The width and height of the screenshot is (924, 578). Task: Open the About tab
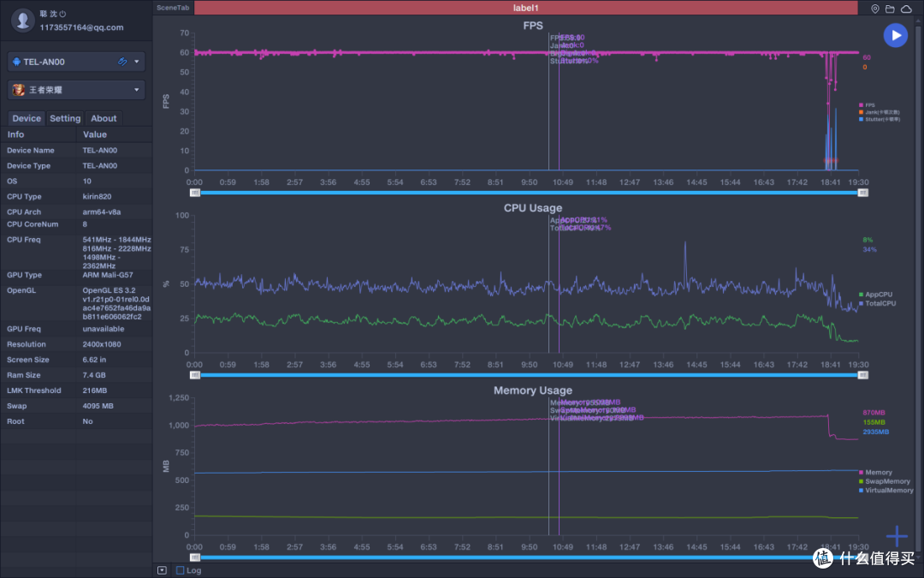[104, 118]
